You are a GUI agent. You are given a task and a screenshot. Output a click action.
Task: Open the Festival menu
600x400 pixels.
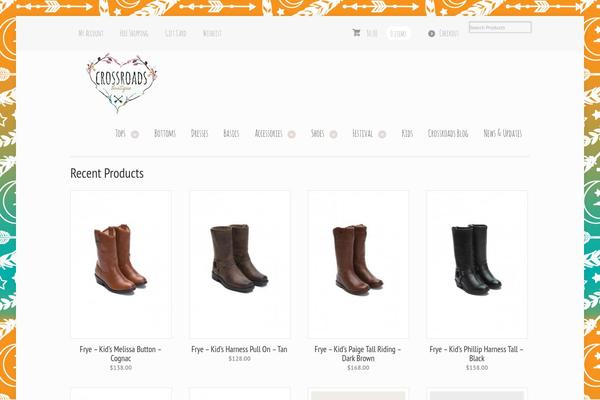click(x=362, y=133)
